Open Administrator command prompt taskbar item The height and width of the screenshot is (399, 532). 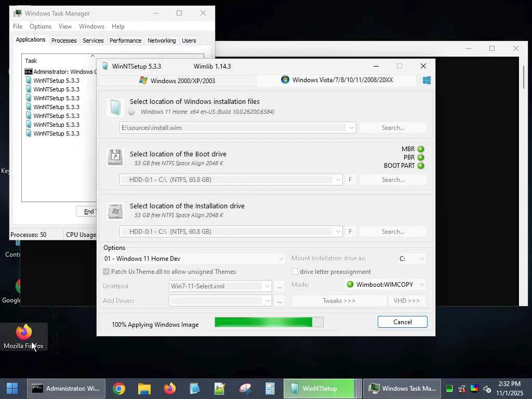click(x=66, y=389)
